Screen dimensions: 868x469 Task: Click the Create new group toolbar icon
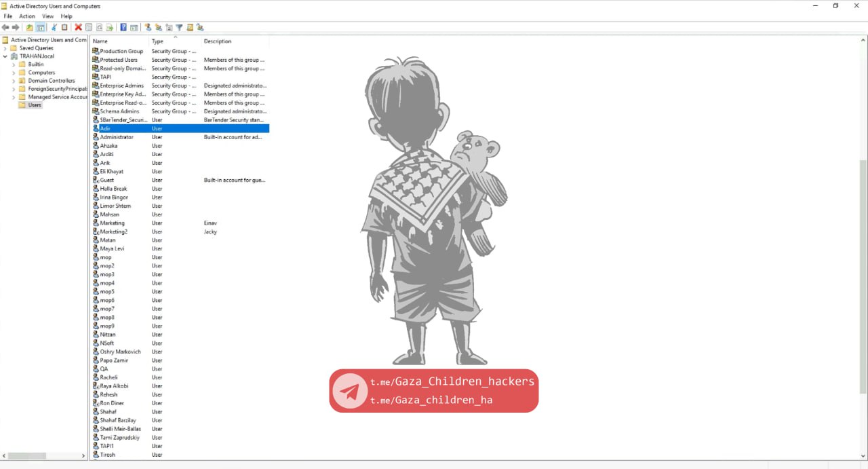(x=158, y=28)
